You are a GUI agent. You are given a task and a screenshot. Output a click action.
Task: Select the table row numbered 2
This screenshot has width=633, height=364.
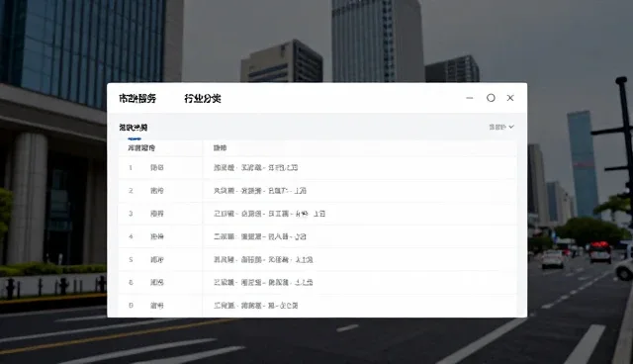point(317,191)
